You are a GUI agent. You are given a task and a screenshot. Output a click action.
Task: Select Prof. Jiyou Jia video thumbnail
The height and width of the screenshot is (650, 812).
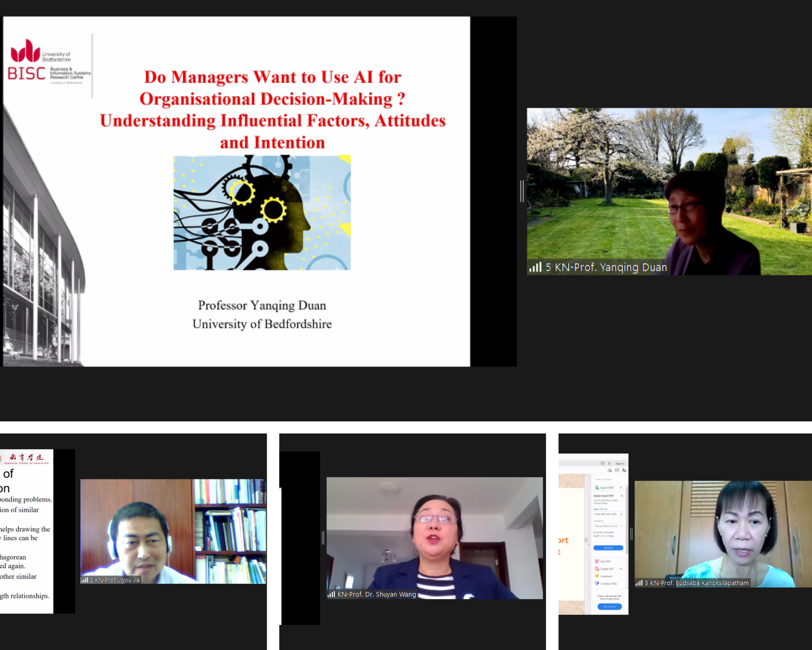coord(173,531)
